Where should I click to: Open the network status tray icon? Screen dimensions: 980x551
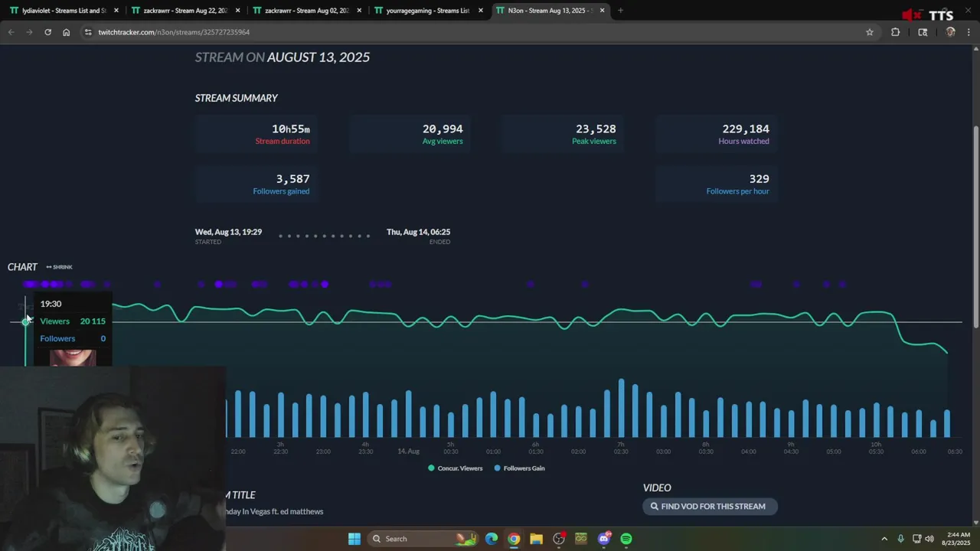(x=916, y=539)
